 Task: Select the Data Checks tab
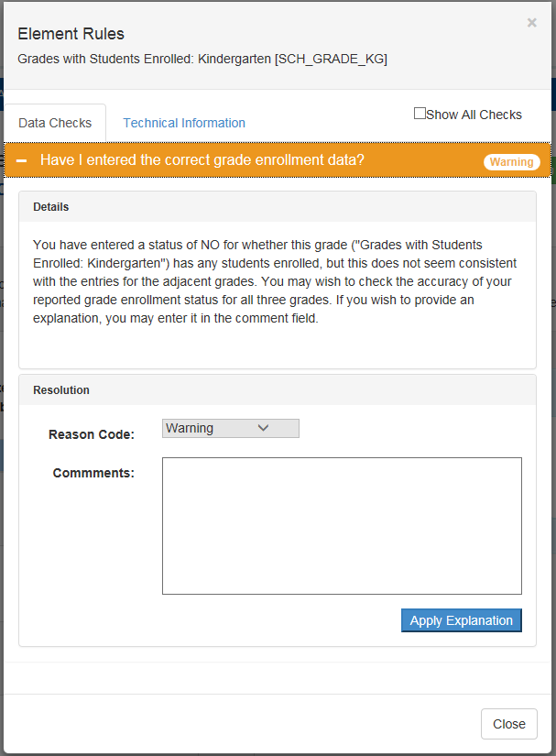click(55, 123)
